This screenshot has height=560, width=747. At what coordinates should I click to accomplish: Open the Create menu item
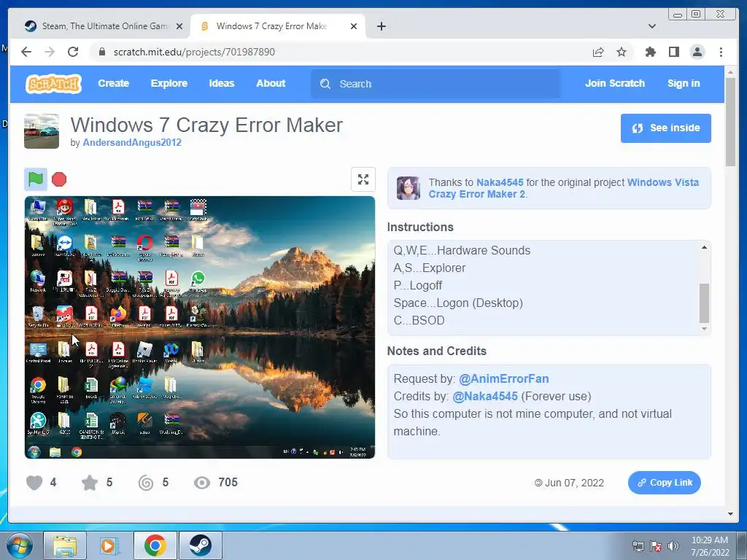click(x=113, y=83)
